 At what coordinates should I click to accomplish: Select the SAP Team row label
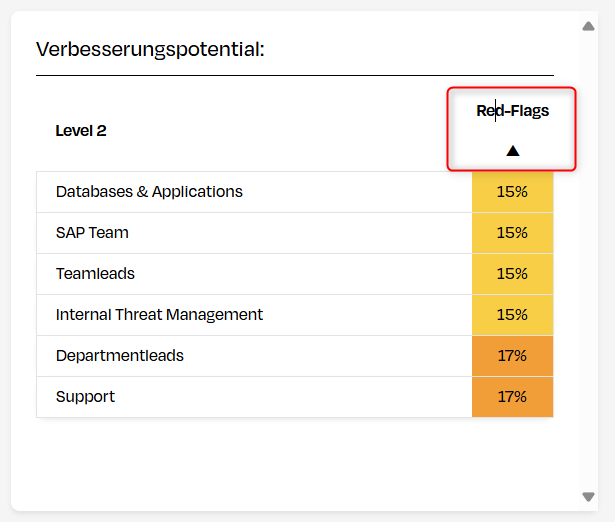pyautogui.click(x=92, y=233)
